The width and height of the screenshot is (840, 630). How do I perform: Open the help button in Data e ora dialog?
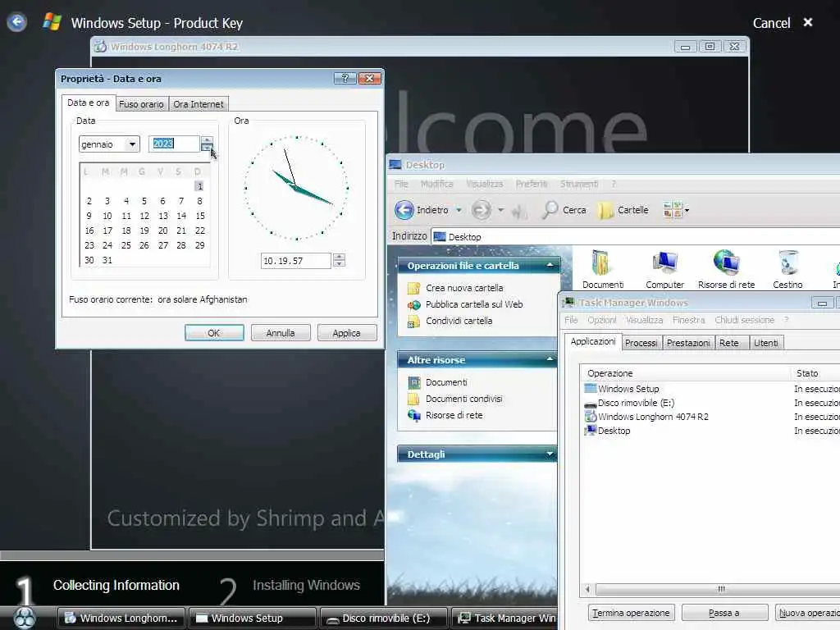click(x=345, y=78)
